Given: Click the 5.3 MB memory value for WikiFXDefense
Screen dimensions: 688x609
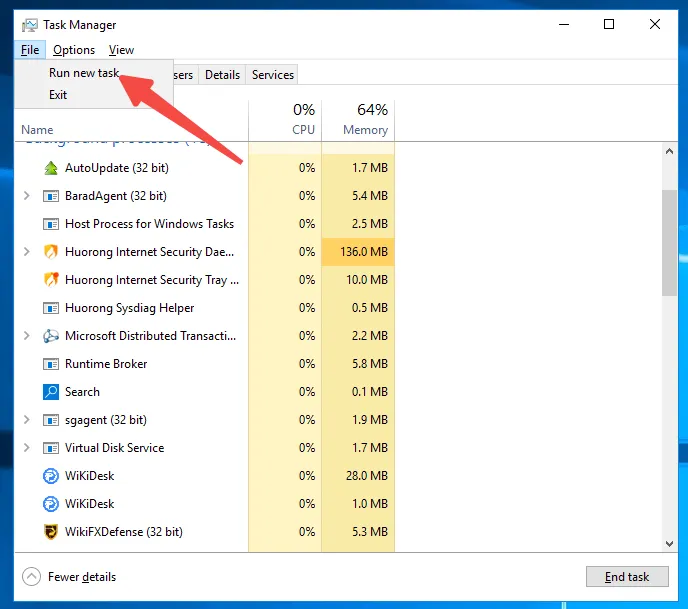Looking at the screenshot, I should pos(358,532).
